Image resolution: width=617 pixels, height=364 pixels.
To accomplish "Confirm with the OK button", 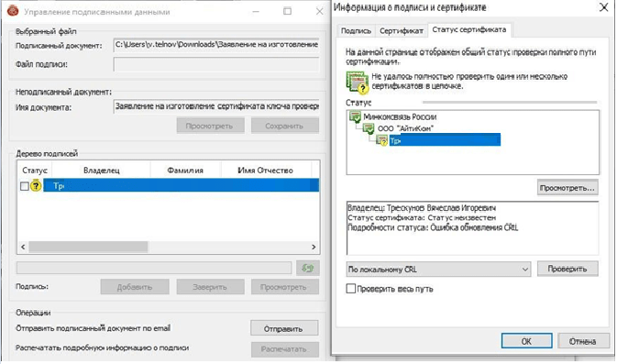I will (526, 341).
